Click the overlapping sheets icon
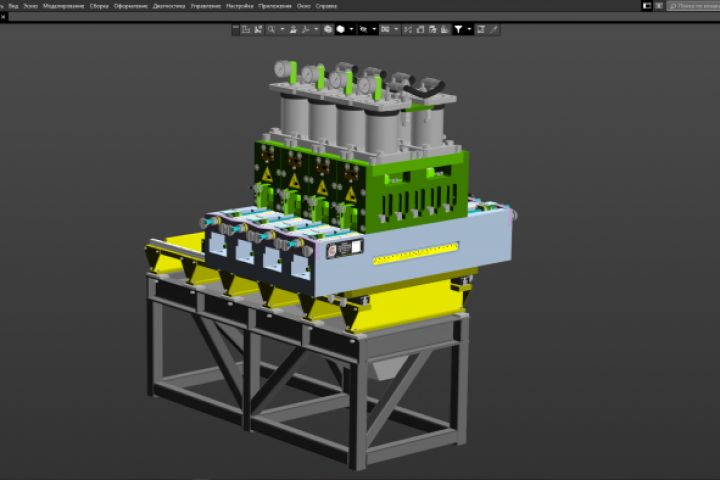The height and width of the screenshot is (480, 720). 433,29
